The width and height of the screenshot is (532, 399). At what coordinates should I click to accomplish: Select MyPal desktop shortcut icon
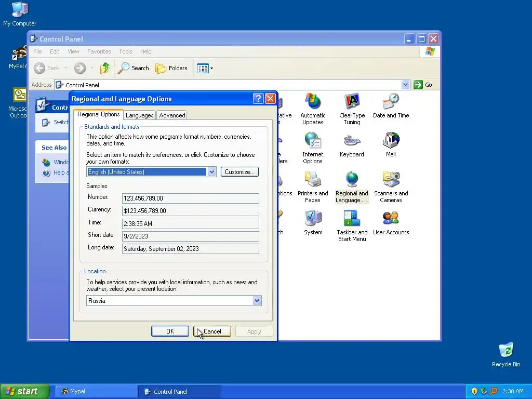(x=18, y=57)
